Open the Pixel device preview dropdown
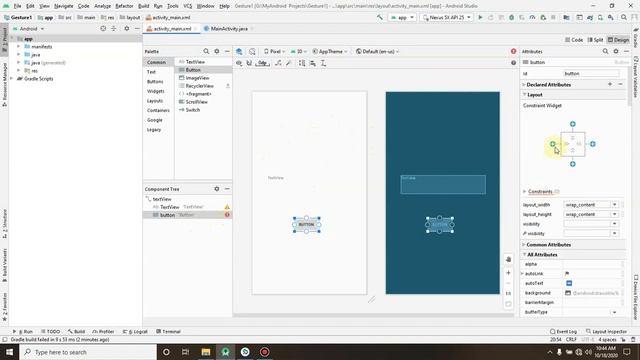This screenshot has width=640, height=360. 275,51
